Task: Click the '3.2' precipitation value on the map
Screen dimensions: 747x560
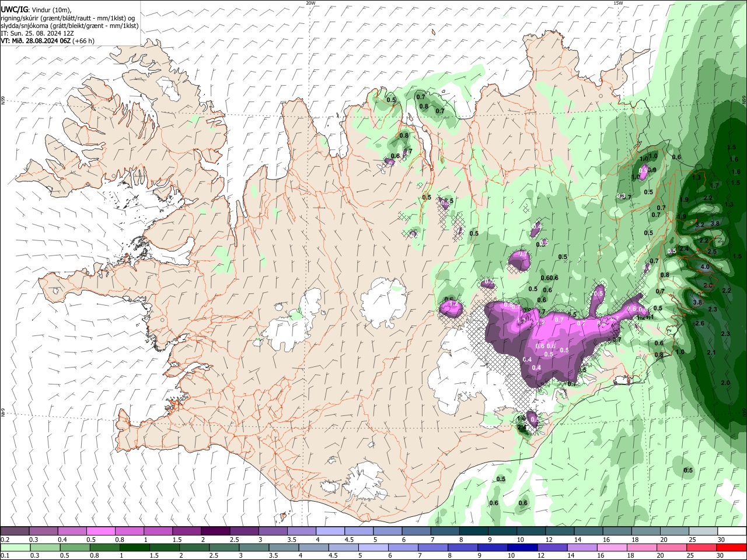Action: (700, 225)
